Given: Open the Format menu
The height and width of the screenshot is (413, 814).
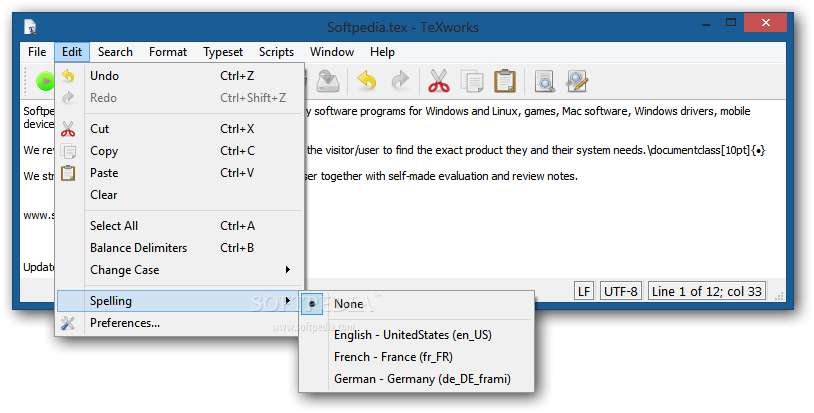Looking at the screenshot, I should (168, 52).
